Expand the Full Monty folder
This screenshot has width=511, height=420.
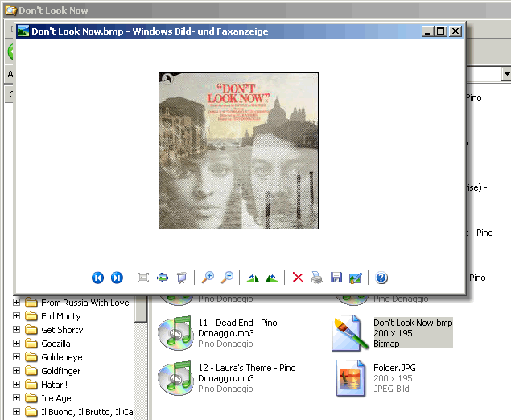pyautogui.click(x=16, y=316)
